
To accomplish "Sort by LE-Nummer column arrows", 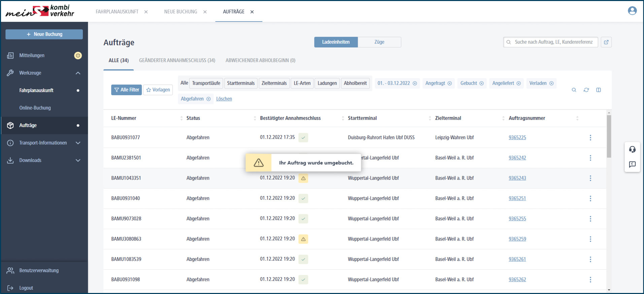I will click(x=181, y=118).
